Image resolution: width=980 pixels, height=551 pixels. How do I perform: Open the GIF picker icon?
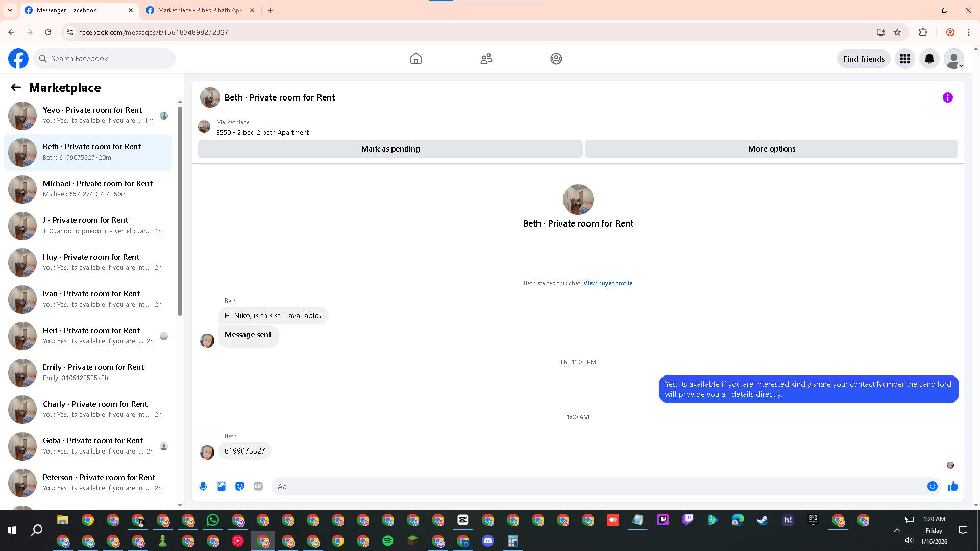pos(258,486)
